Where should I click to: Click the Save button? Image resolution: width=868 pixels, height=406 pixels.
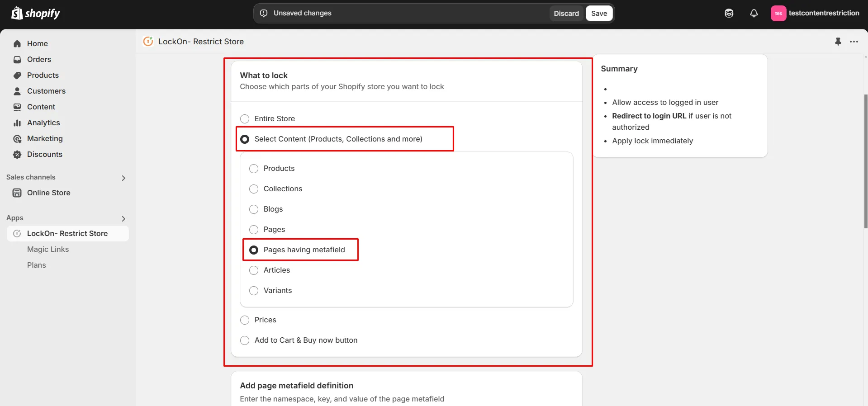point(599,13)
